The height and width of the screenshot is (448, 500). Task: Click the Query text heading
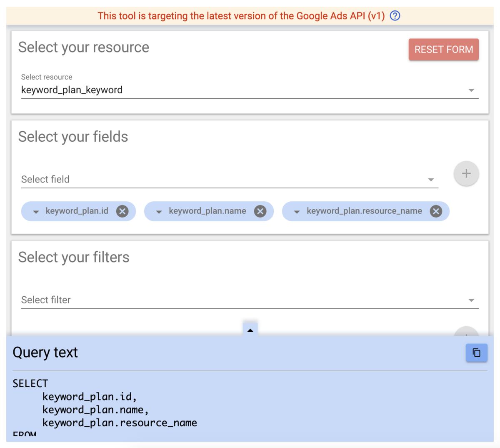pyautogui.click(x=45, y=353)
